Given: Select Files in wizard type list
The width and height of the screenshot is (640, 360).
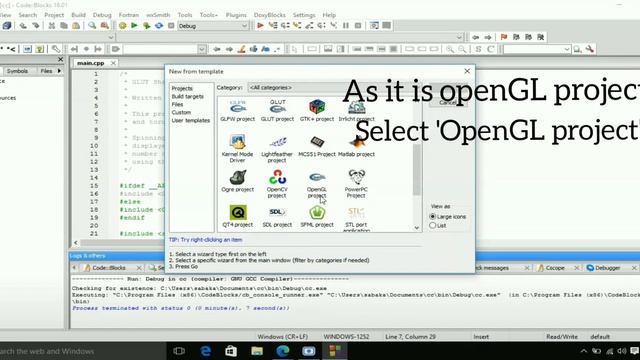Looking at the screenshot, I should 177,104.
